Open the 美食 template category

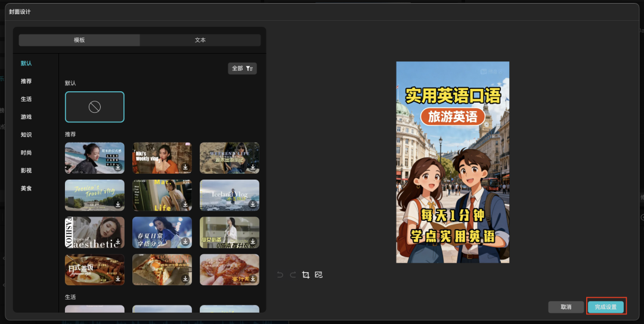(26, 189)
